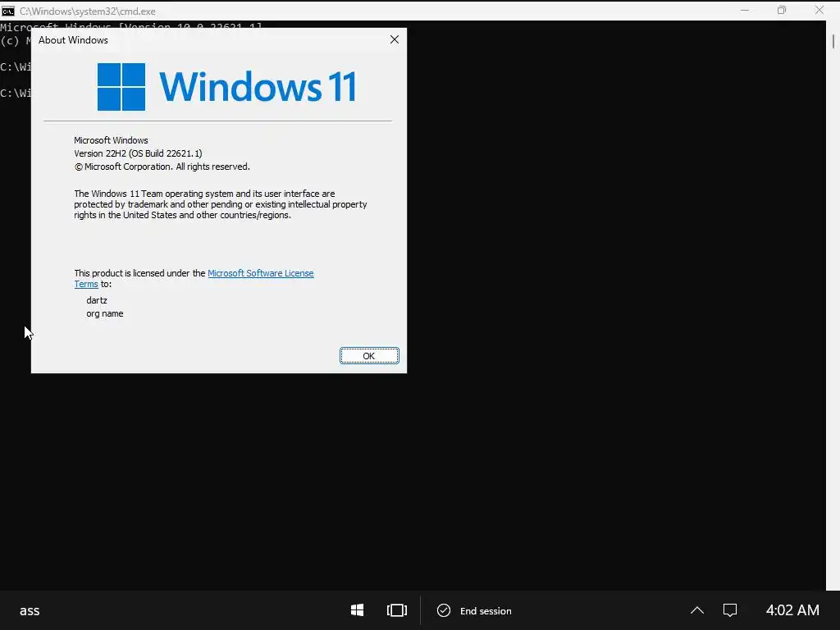
Task: Click the 'dartz' licensed user name
Action: click(97, 300)
